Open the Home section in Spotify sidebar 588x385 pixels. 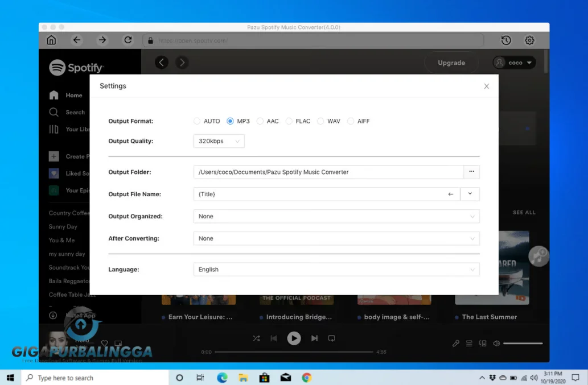[x=55, y=95]
